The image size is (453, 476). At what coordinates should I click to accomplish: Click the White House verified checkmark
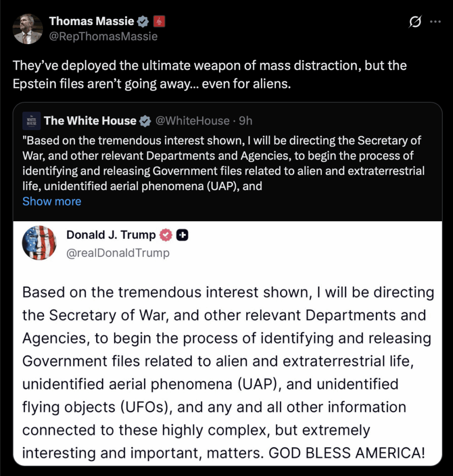click(x=145, y=121)
